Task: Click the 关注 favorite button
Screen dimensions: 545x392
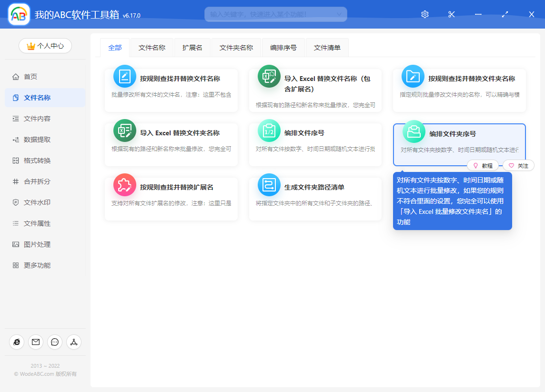Action: (518, 166)
